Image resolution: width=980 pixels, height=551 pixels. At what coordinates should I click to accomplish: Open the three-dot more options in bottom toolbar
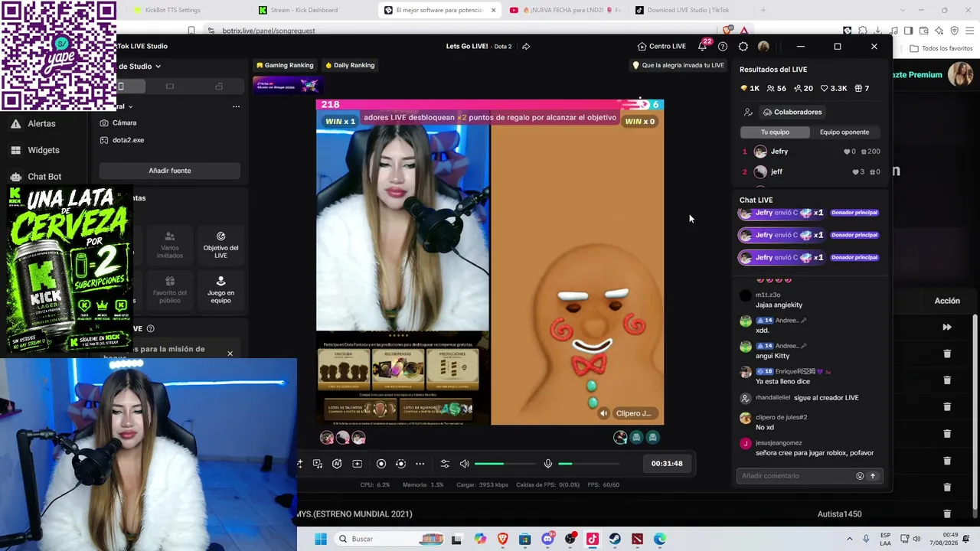(x=420, y=464)
